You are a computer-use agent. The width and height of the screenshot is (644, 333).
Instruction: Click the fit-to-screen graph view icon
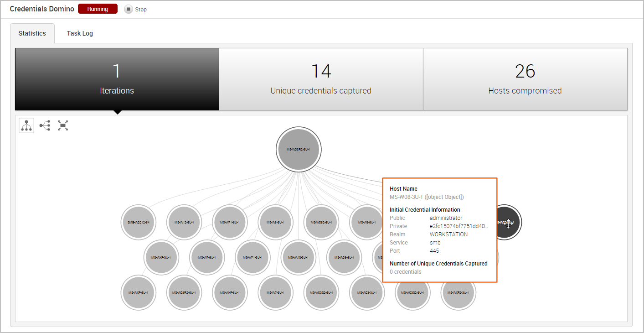63,125
